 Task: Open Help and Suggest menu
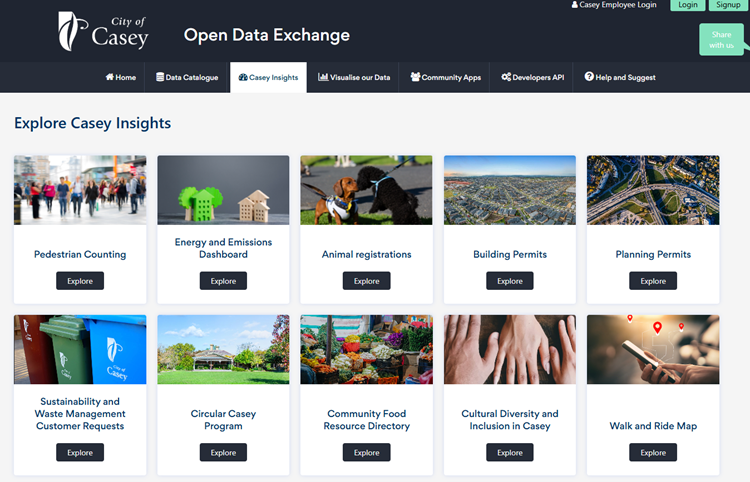click(x=620, y=77)
